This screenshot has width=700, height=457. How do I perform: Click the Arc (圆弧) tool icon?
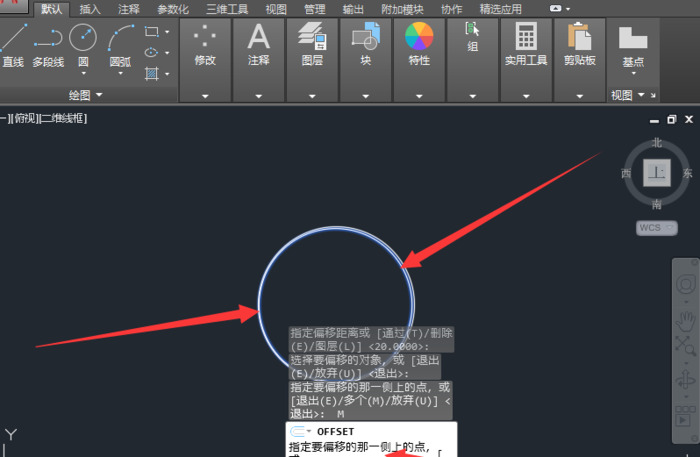[x=120, y=42]
